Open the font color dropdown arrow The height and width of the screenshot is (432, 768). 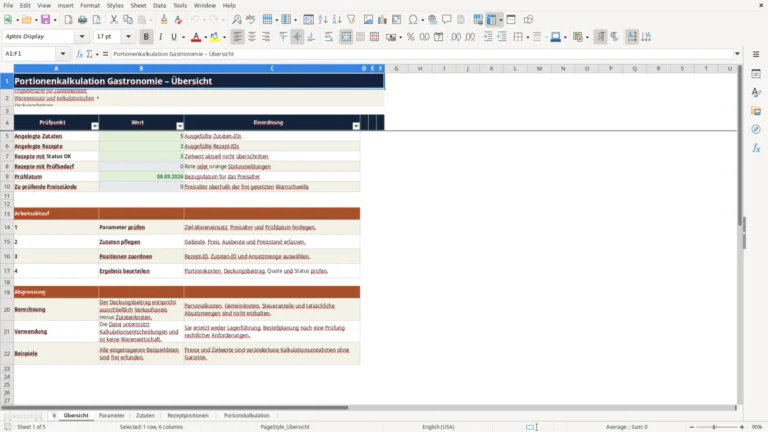[205, 37]
